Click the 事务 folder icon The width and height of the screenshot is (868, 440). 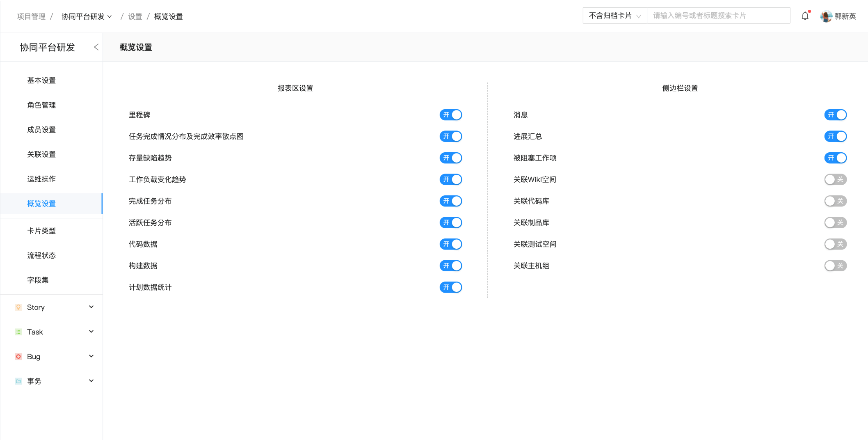click(x=18, y=381)
